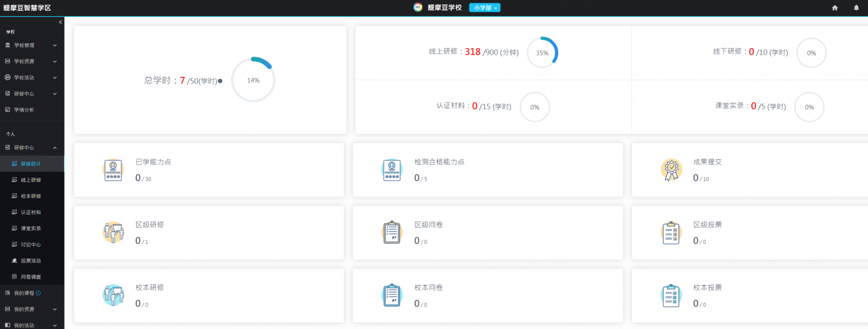The width and height of the screenshot is (868, 329).
Task: Click the 醍摩豆学校 logo icon
Action: pos(418,8)
